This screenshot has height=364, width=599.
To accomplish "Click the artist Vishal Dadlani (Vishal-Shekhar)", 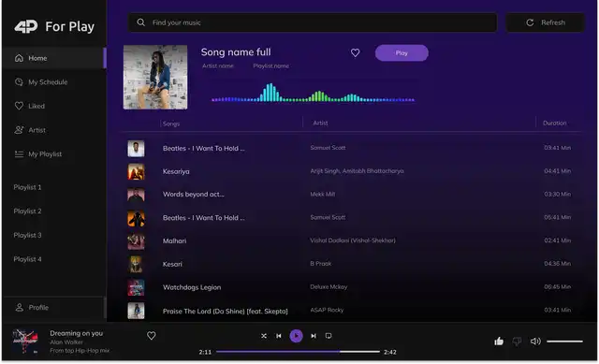I will [353, 240].
